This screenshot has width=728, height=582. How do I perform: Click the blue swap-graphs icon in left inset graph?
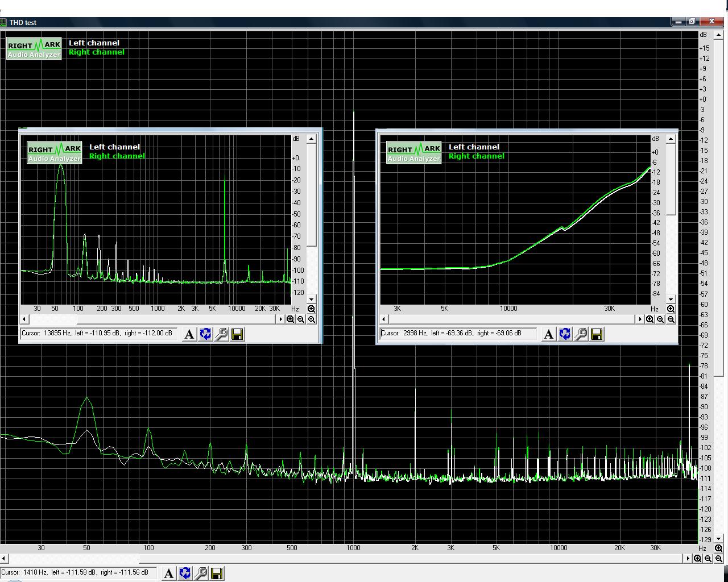[205, 334]
